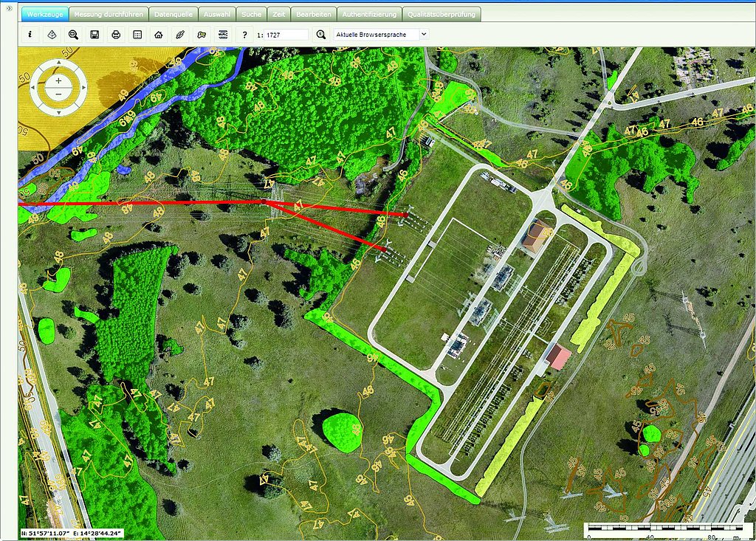The height and width of the screenshot is (541, 756).
Task: Print the map with printer icon
Action: coord(116,35)
